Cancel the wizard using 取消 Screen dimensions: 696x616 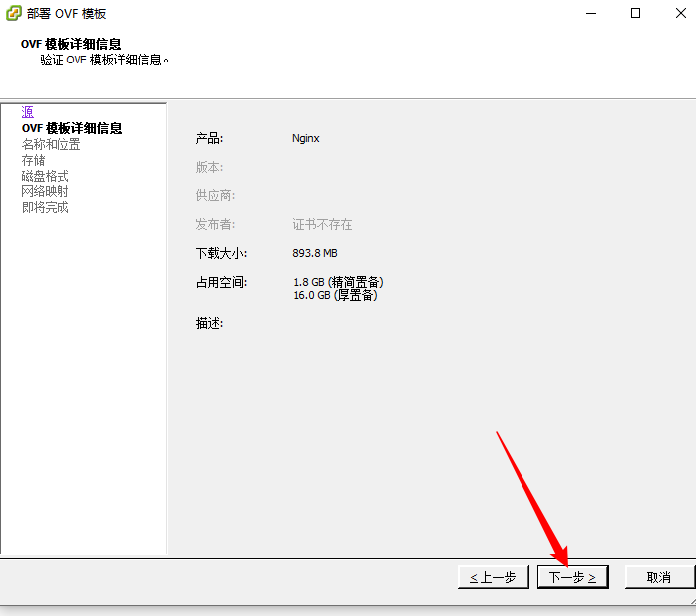[x=658, y=577]
